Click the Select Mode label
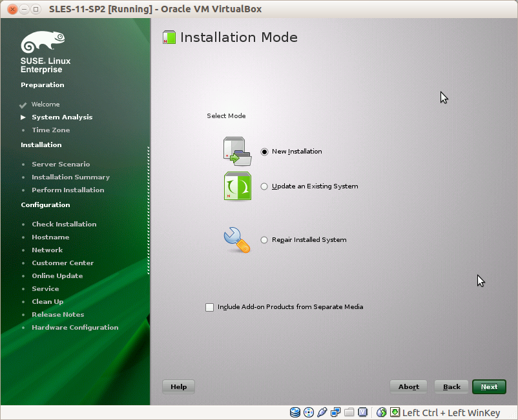This screenshot has width=518, height=420. coord(226,115)
